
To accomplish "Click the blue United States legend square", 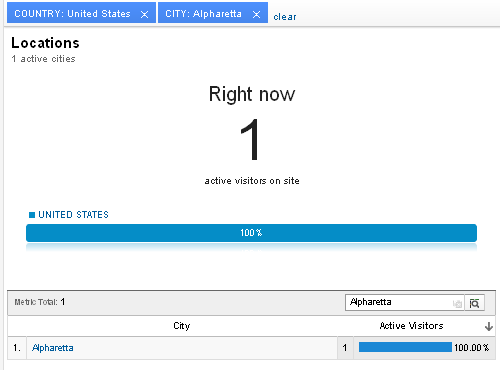I will (x=32, y=215).
